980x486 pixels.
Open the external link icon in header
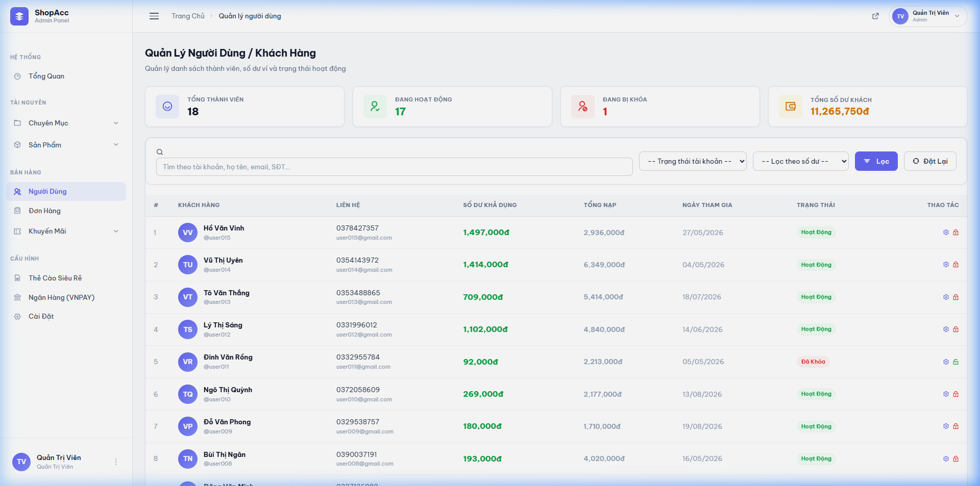tap(875, 16)
